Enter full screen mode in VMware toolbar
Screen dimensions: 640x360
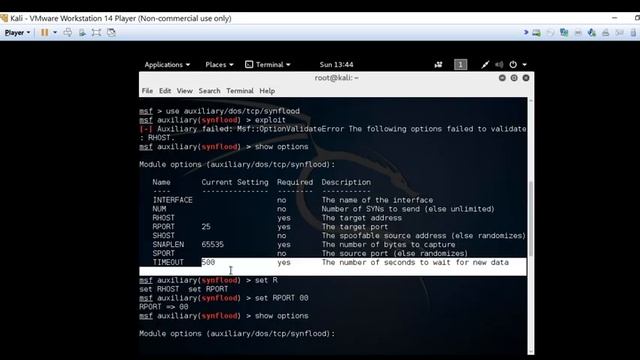(96, 33)
